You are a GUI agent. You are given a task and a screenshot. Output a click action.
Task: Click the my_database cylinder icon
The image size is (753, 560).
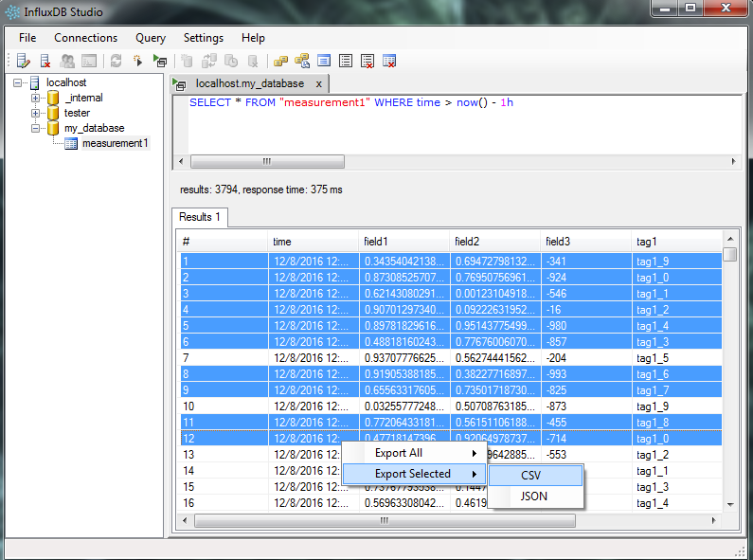click(53, 128)
